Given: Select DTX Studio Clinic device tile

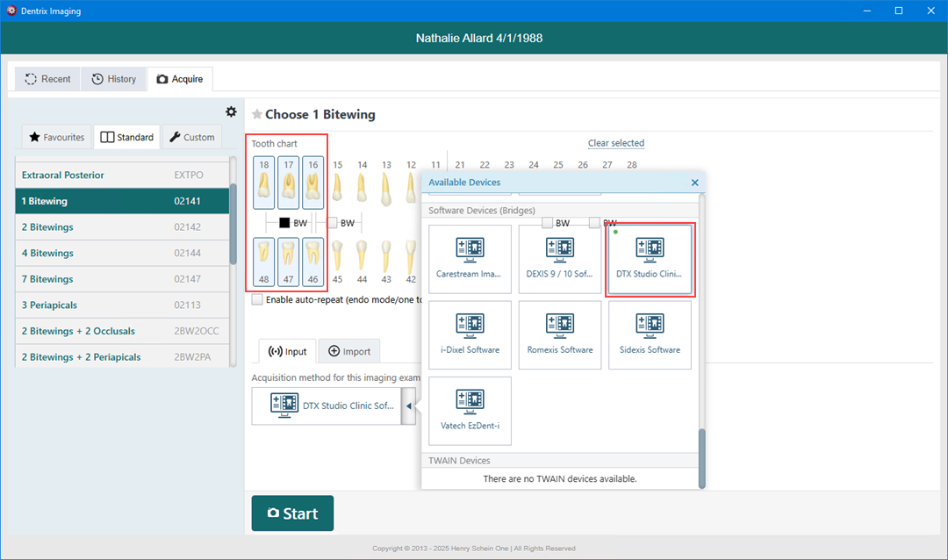Looking at the screenshot, I should pos(650,260).
